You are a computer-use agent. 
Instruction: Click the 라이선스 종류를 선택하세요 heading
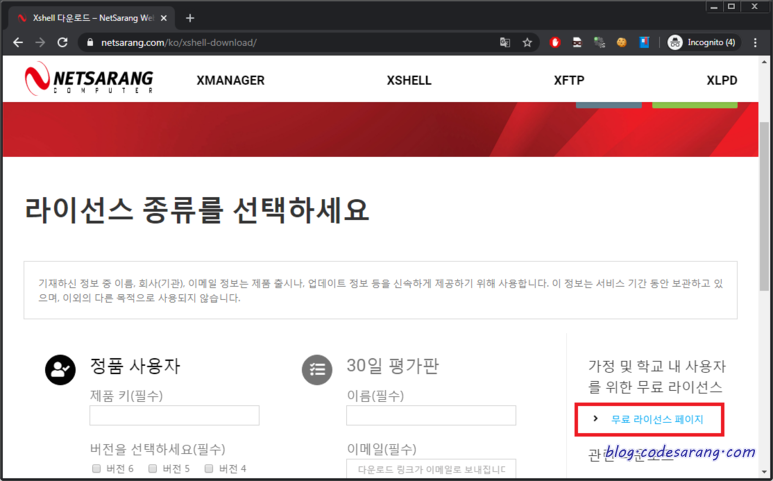tap(197, 210)
